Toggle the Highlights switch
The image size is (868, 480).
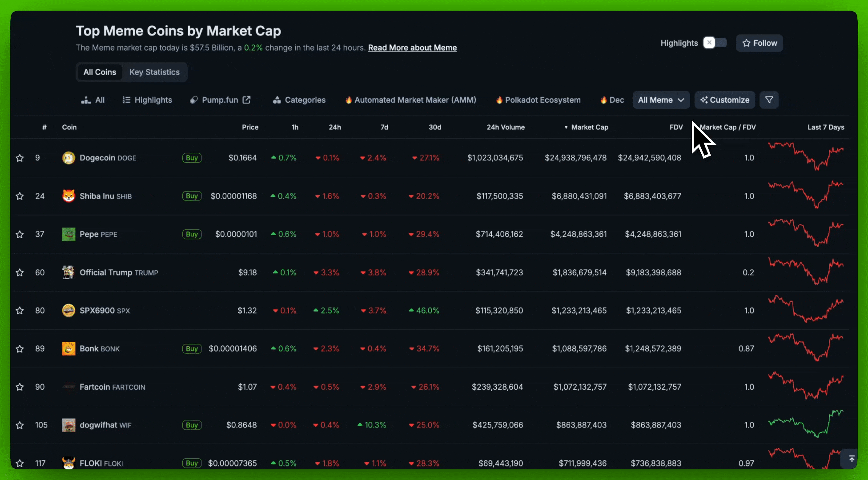point(715,42)
